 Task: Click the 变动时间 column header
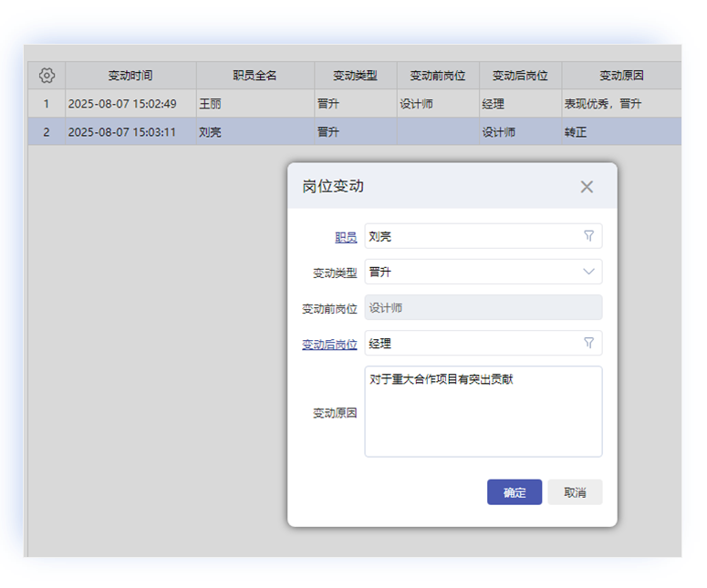tap(130, 76)
